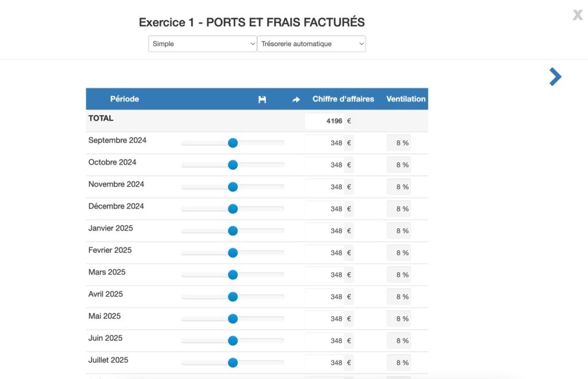Expand the Trésorerie automatique dropdown
Image resolution: width=588 pixels, height=379 pixels.
pyautogui.click(x=311, y=44)
